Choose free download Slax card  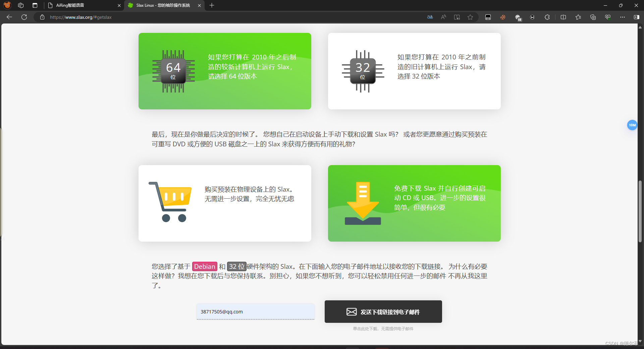click(414, 203)
